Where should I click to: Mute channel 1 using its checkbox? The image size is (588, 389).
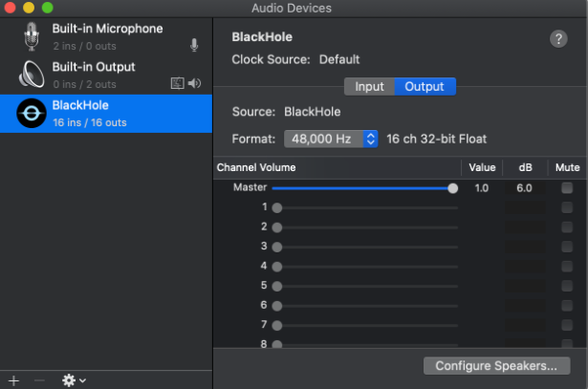pos(567,207)
